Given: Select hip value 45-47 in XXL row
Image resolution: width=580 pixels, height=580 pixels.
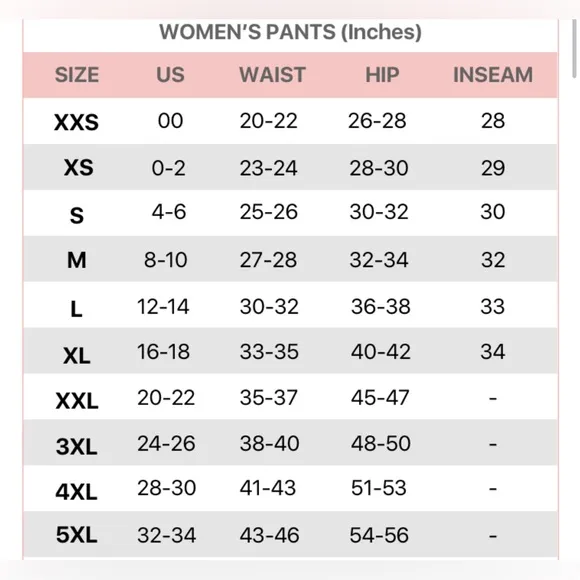Looking at the screenshot, I should 380,398.
